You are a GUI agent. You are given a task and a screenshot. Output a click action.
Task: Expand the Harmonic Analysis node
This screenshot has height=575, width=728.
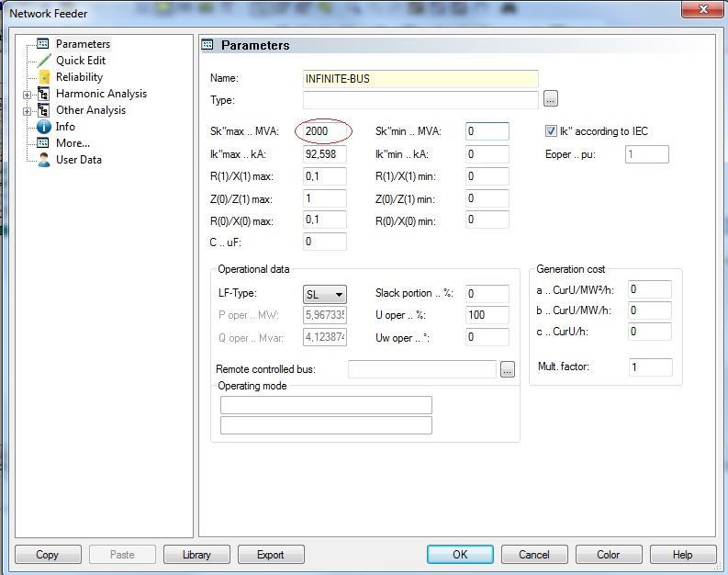tap(27, 95)
